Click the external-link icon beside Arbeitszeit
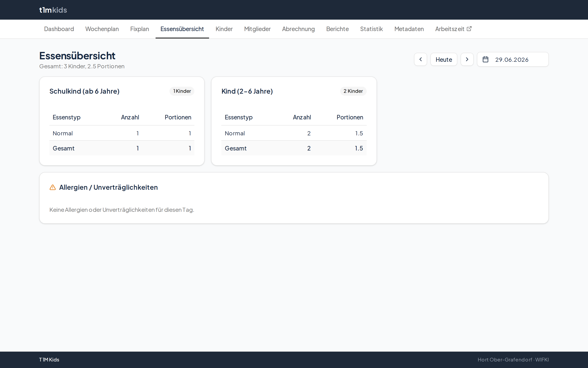The height and width of the screenshot is (368, 588). point(469,29)
